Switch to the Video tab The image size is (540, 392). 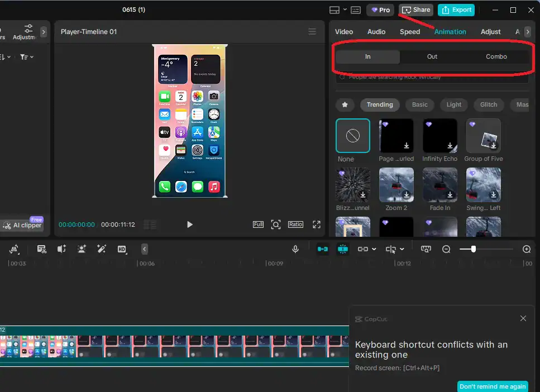tap(343, 32)
